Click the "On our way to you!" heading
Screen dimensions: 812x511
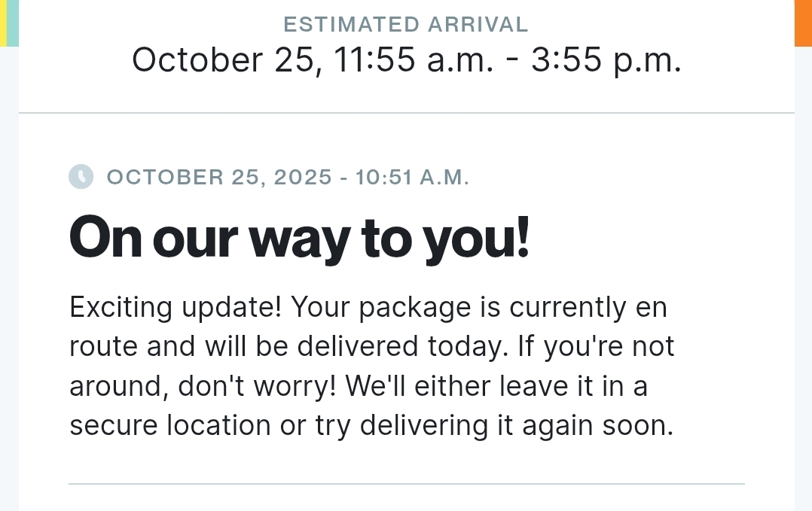(x=300, y=236)
